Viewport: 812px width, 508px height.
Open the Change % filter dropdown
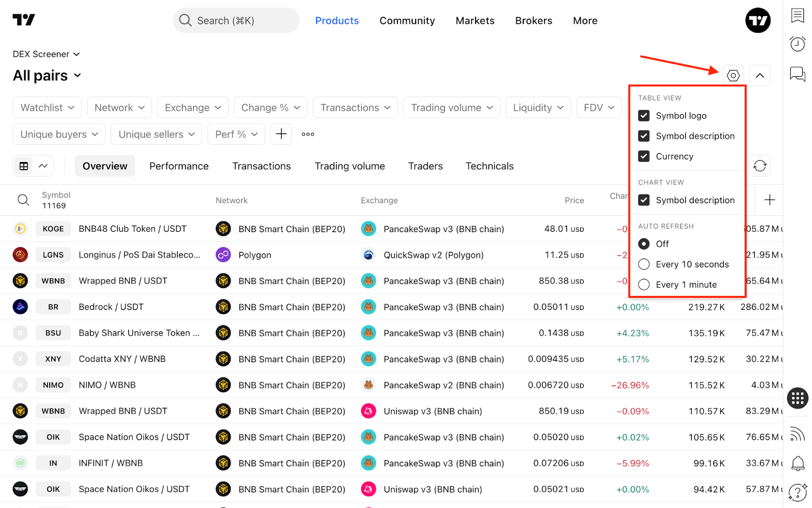point(270,108)
